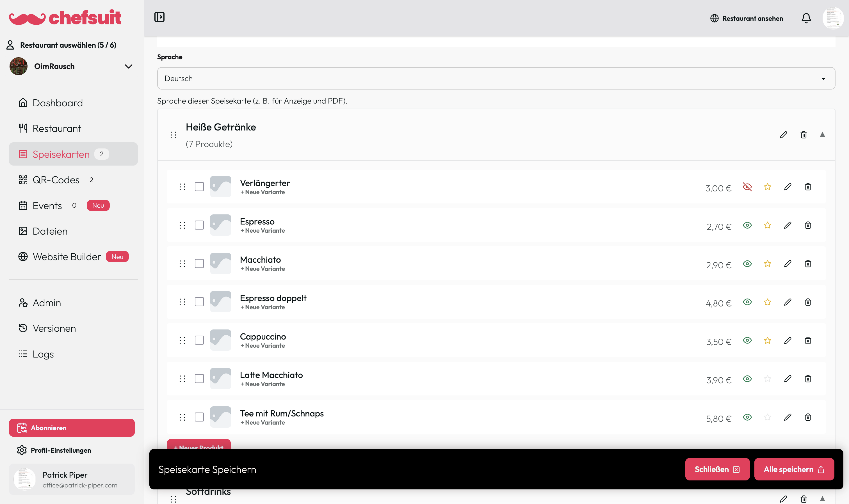Edit the Verlängerter product
849x504 pixels.
click(788, 187)
